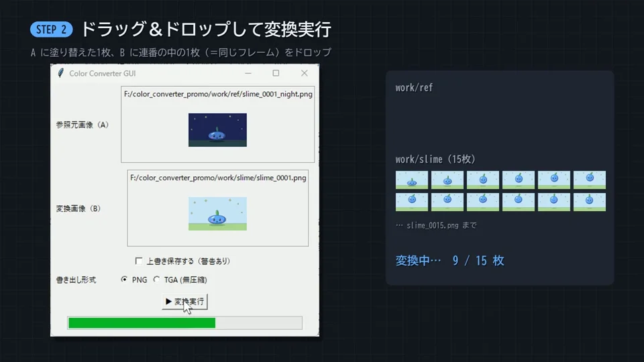The image size is (644, 362).
Task: Click the Color Converter GUI title text
Action: 102,74
